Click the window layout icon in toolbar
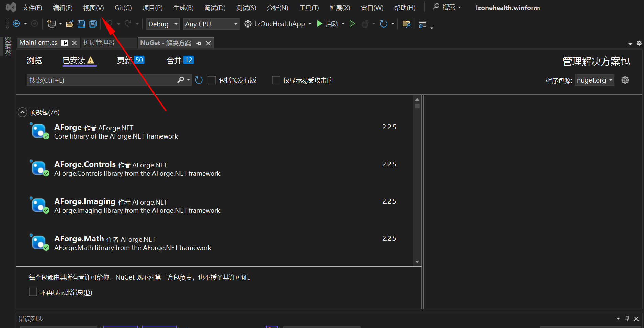This screenshot has height=328, width=644. (422, 24)
